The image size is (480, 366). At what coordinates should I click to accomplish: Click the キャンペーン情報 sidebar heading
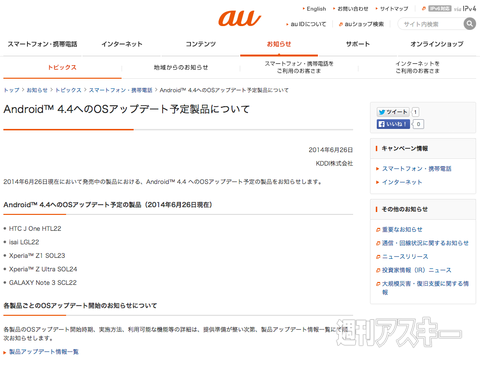click(405, 148)
